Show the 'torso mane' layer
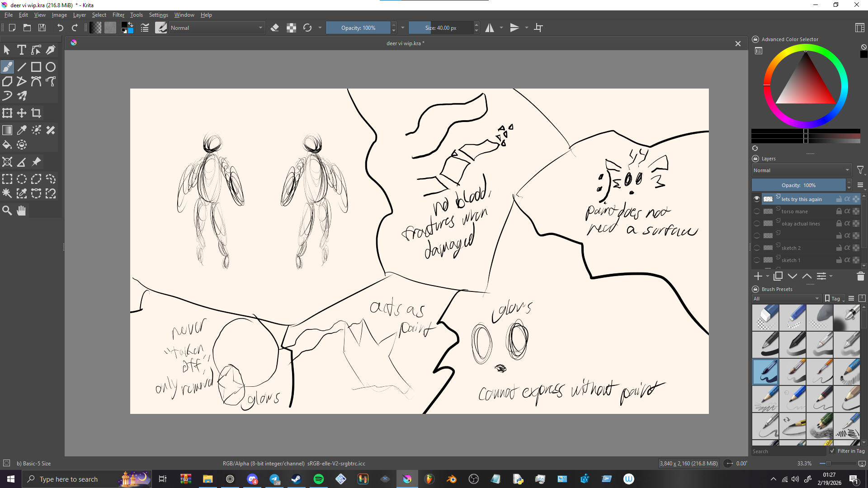The height and width of the screenshot is (488, 868). 756,211
